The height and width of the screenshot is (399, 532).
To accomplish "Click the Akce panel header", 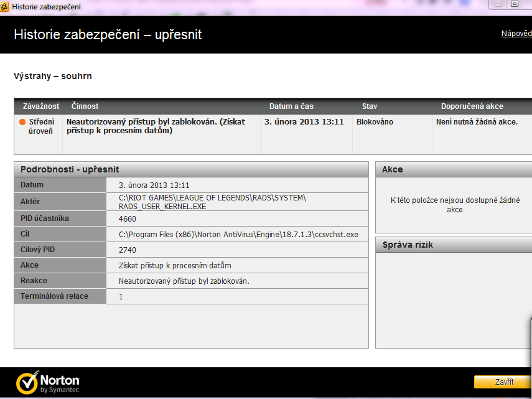I will click(454, 169).
